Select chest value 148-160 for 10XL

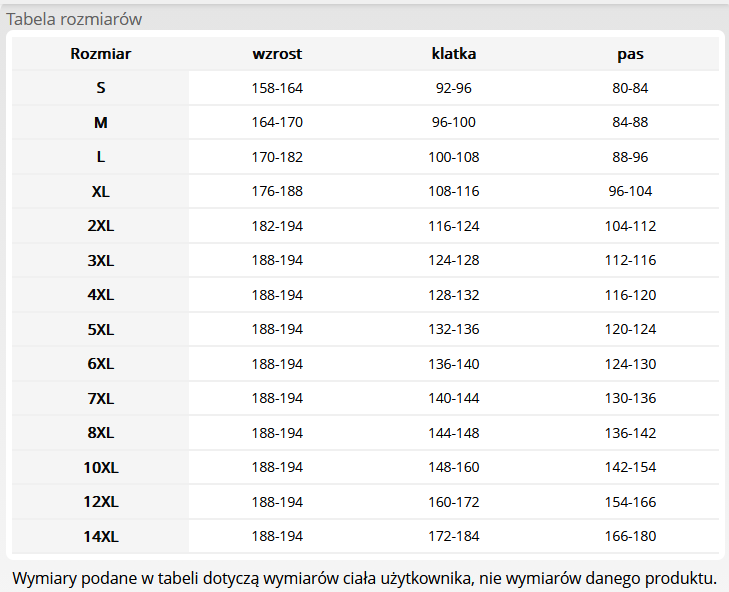pos(454,468)
